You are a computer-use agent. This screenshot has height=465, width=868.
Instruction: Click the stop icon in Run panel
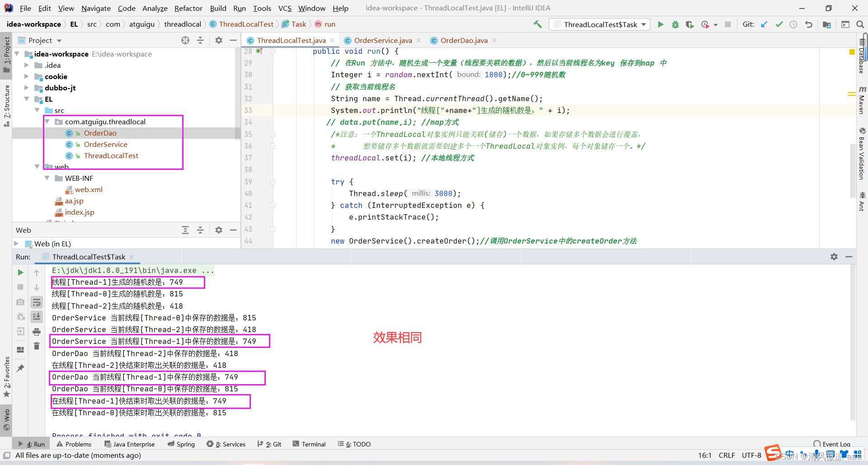[20, 287]
